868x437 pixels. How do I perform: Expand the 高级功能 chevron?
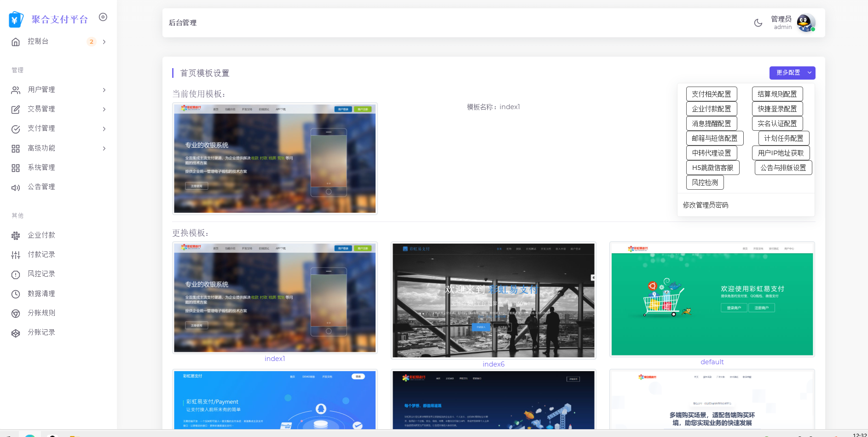pyautogui.click(x=104, y=148)
